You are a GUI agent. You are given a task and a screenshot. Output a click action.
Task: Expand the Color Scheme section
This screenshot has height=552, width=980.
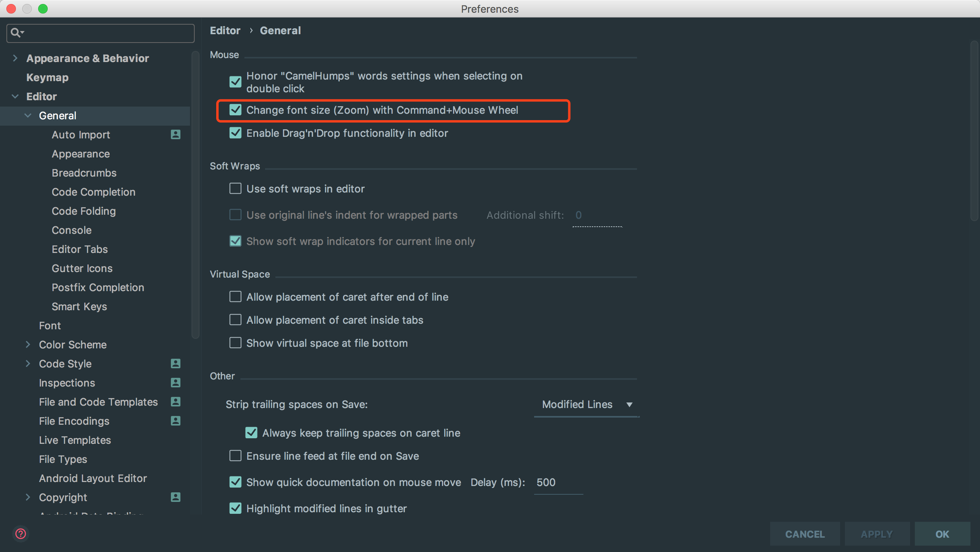[x=27, y=344]
